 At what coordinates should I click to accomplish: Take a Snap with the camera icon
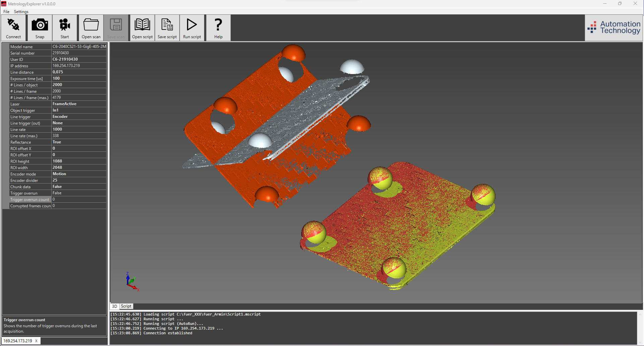click(40, 28)
